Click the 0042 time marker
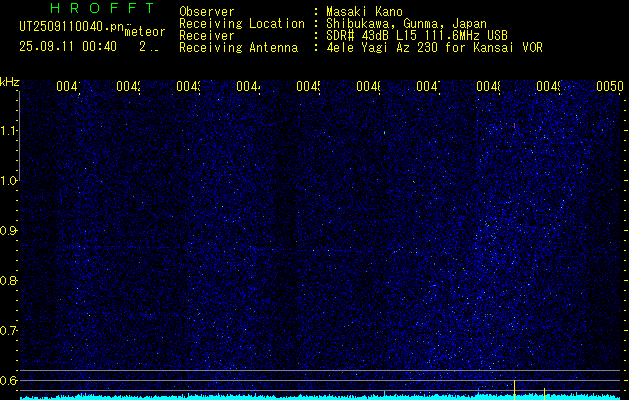The image size is (629, 400). [128, 87]
